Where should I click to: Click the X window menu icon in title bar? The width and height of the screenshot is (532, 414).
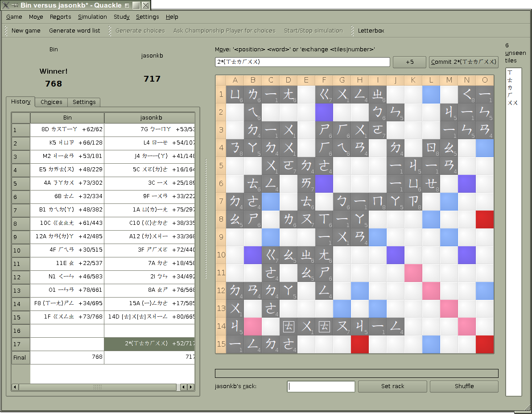pos(5,5)
